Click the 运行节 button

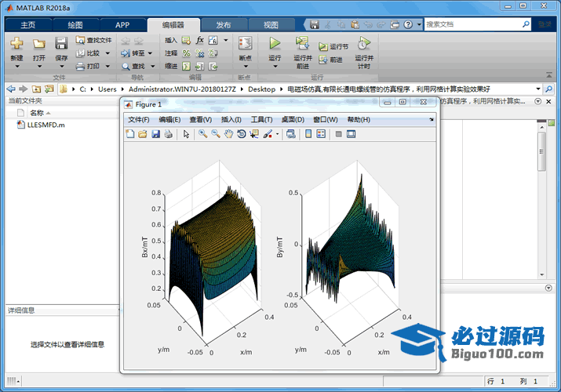pyautogui.click(x=333, y=46)
